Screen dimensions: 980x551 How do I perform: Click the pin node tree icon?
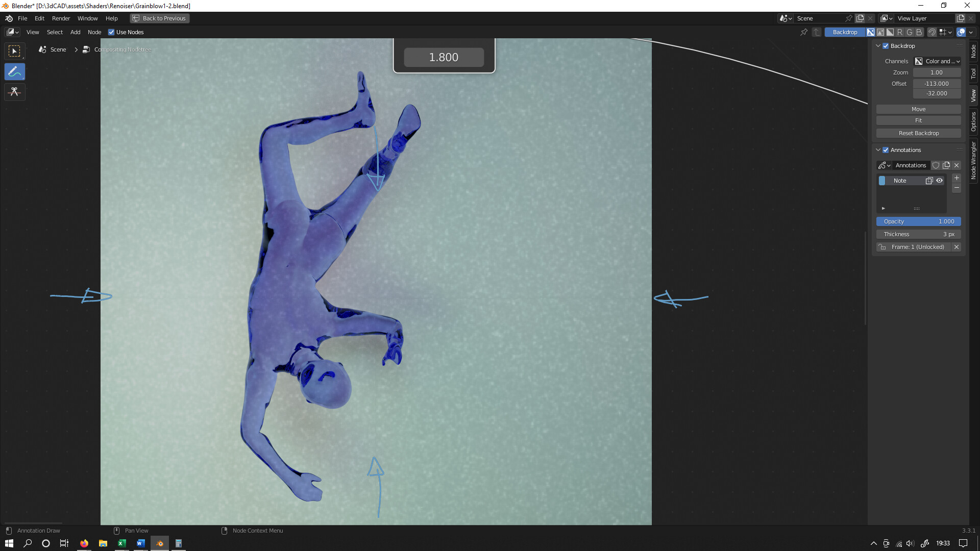coord(804,32)
